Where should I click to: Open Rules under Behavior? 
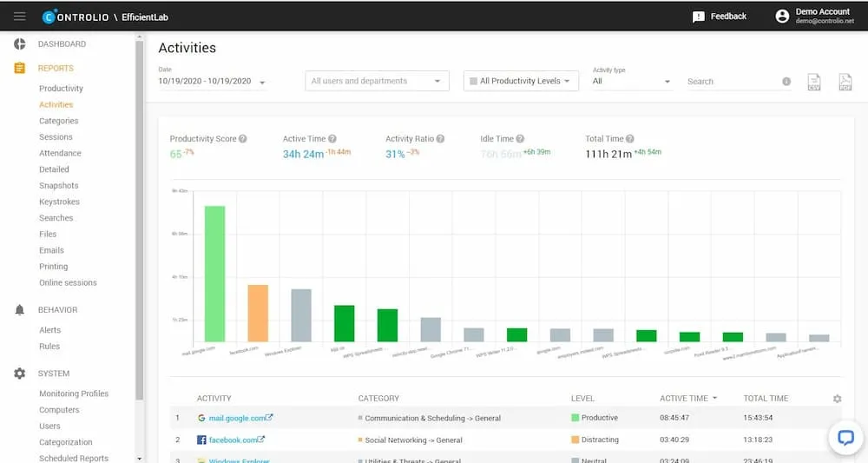(x=49, y=346)
